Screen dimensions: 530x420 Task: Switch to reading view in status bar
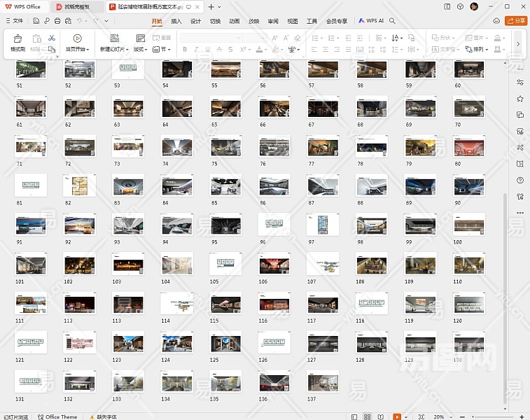pos(381,416)
